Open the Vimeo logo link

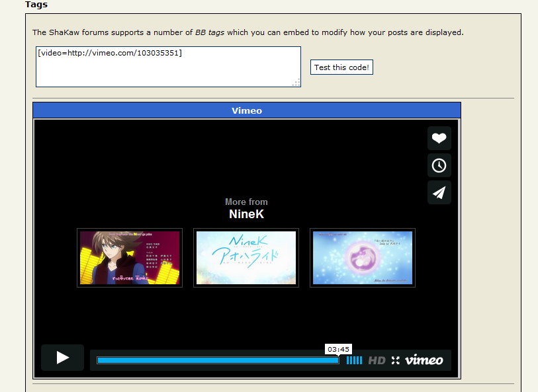424,360
